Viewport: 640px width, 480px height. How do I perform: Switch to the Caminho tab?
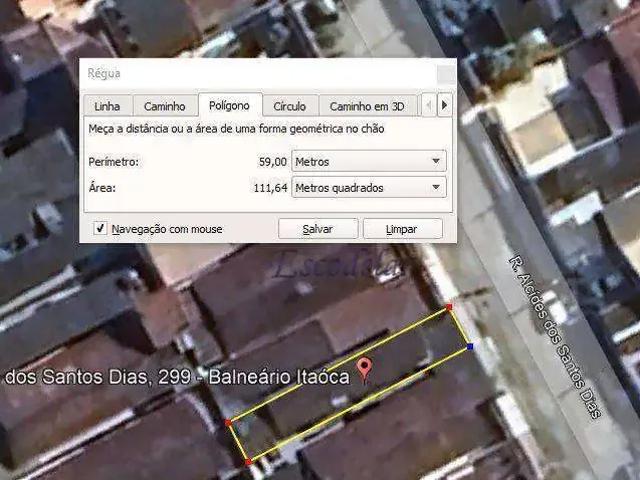[165, 106]
